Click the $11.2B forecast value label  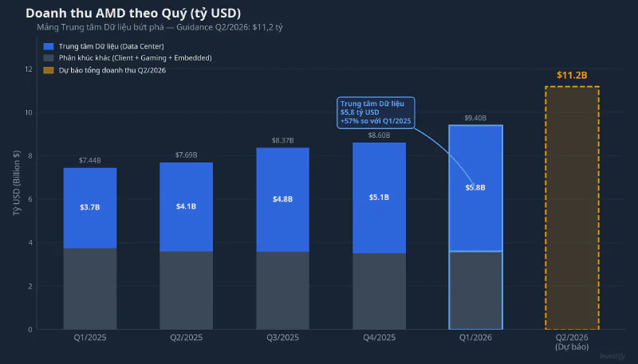572,75
